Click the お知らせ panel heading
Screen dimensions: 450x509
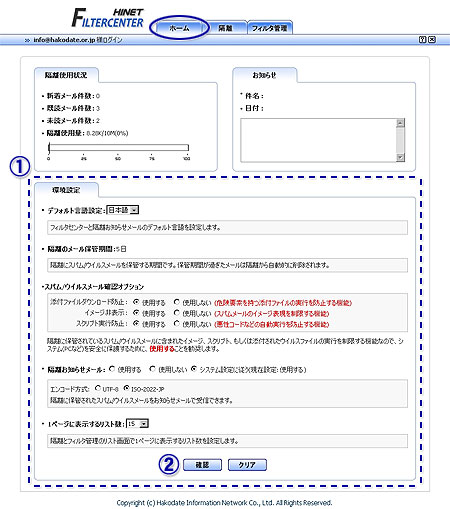tap(264, 75)
